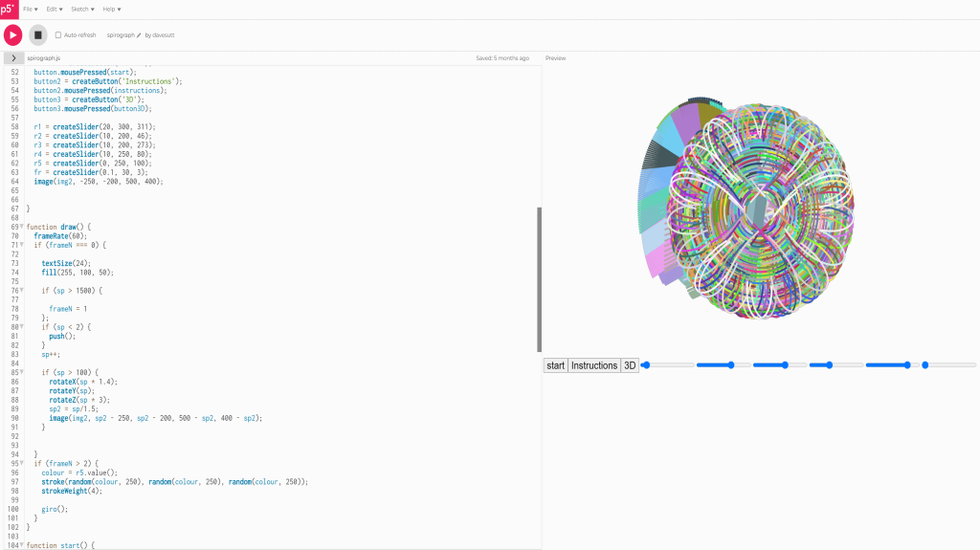The image size is (980, 550).
Task: Fold the 'if (frameN === 0)' block
Action: click(22, 246)
